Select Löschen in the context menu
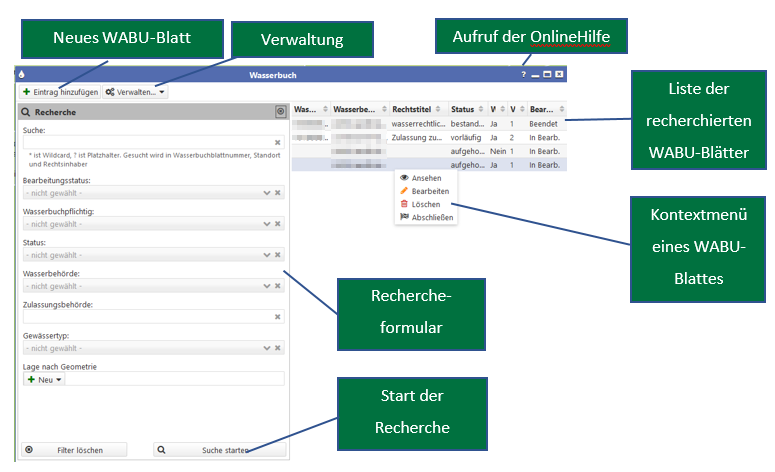The height and width of the screenshot is (472, 775). pos(425,204)
